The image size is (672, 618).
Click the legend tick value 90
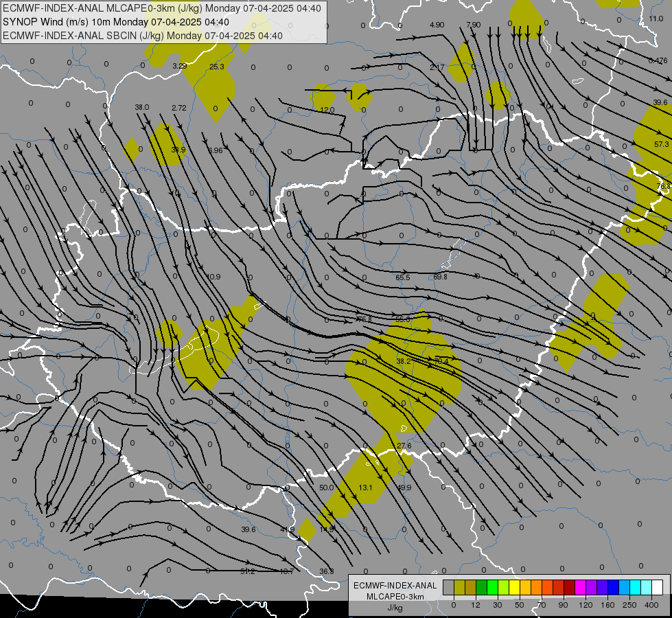(x=563, y=605)
